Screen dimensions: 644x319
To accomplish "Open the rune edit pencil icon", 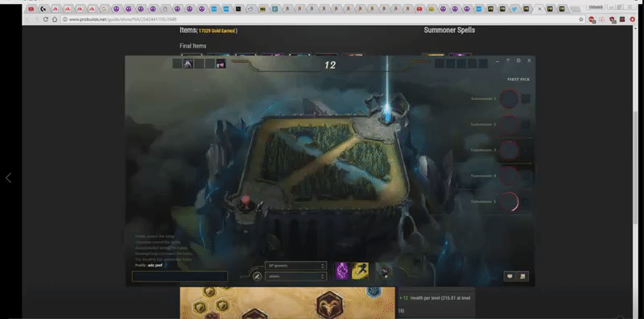I will (x=258, y=276).
